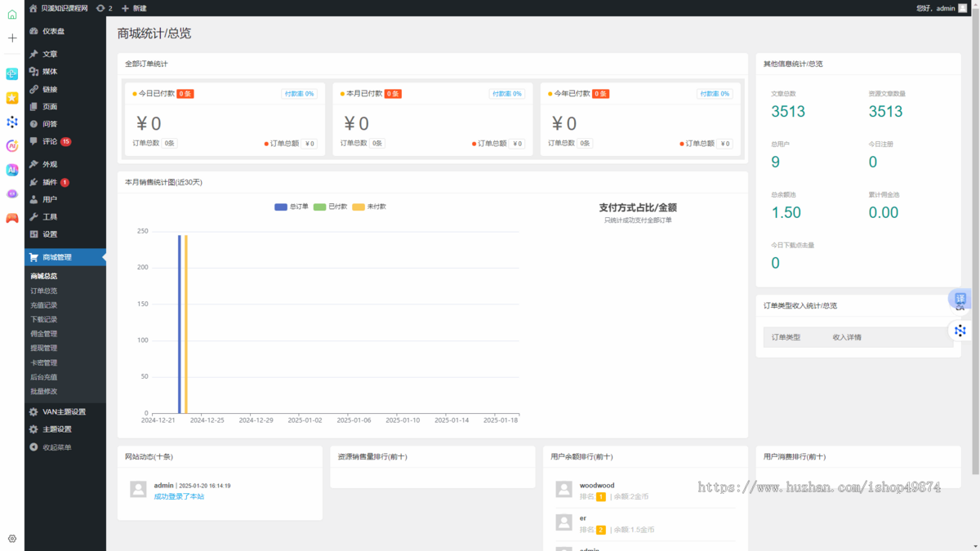The height and width of the screenshot is (551, 980).
Task: Click the plus icon in browser sidebar
Action: coord(12,38)
